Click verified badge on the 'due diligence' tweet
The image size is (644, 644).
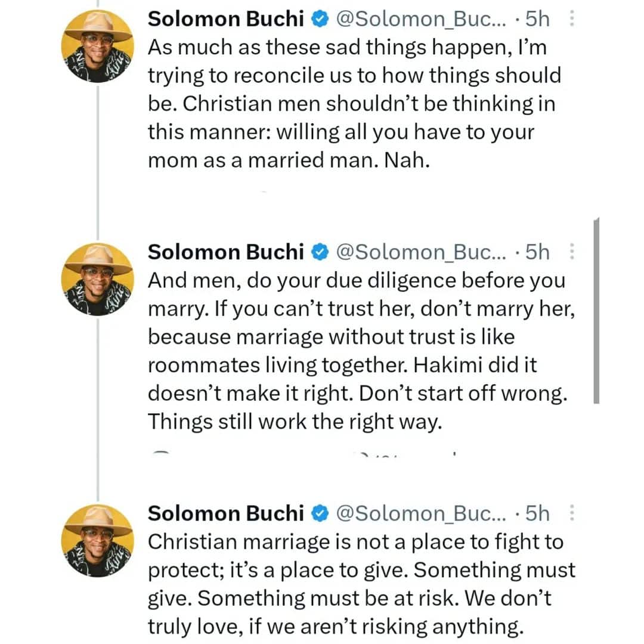(320, 252)
